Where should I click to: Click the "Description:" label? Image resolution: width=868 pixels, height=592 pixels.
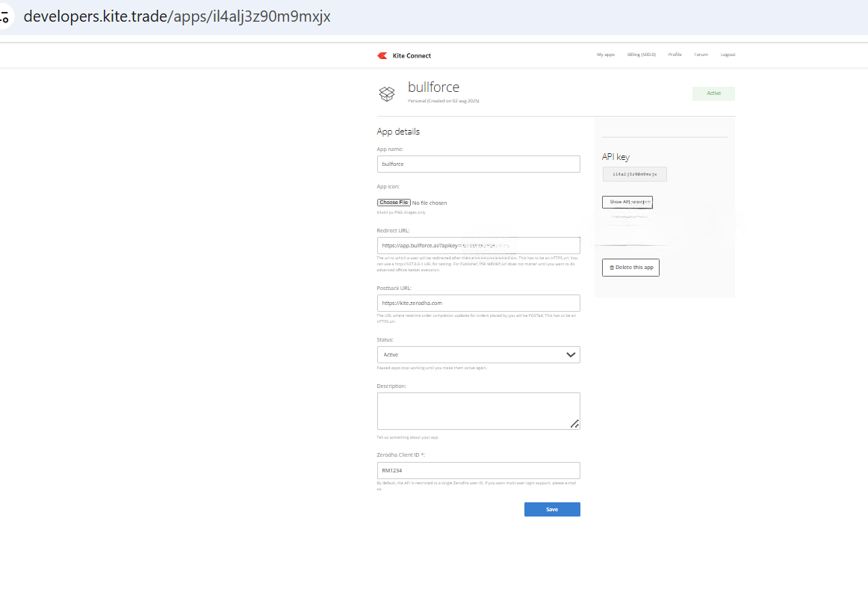pos(391,386)
